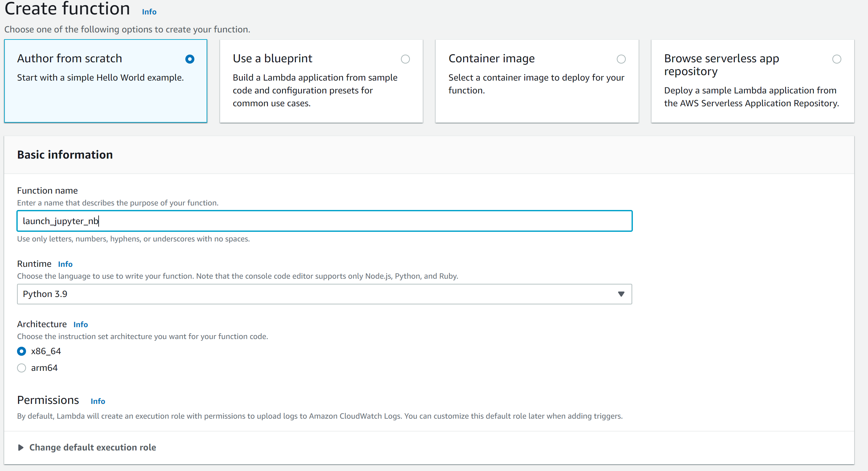
Task: Select the Author from scratch radio button
Action: (x=190, y=59)
